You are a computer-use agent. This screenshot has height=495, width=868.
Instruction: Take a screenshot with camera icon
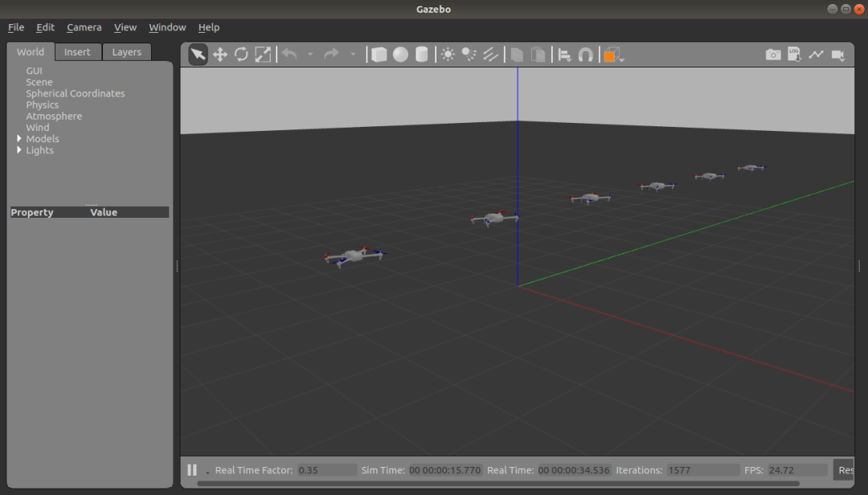point(773,55)
